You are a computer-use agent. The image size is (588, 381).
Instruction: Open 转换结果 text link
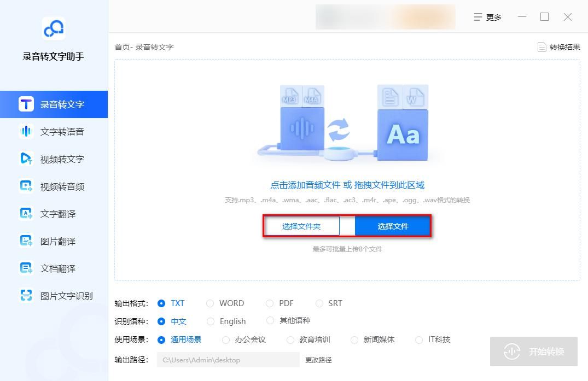(564, 47)
